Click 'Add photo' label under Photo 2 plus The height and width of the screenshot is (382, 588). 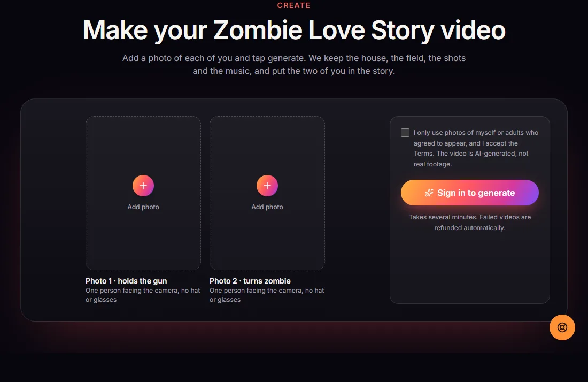pyautogui.click(x=267, y=207)
